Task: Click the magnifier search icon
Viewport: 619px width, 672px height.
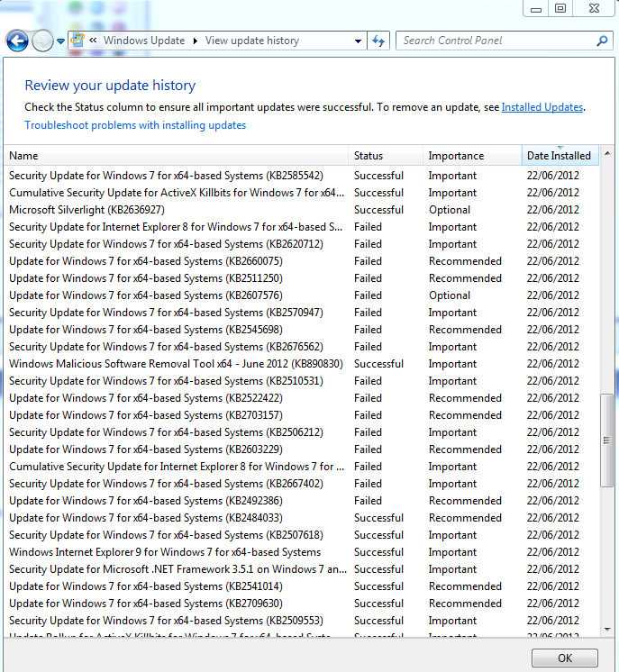Action: coord(602,41)
